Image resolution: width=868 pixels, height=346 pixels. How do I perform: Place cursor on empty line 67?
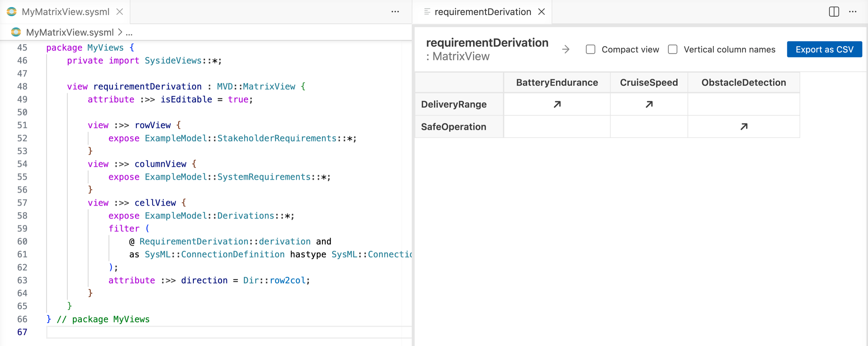229,332
